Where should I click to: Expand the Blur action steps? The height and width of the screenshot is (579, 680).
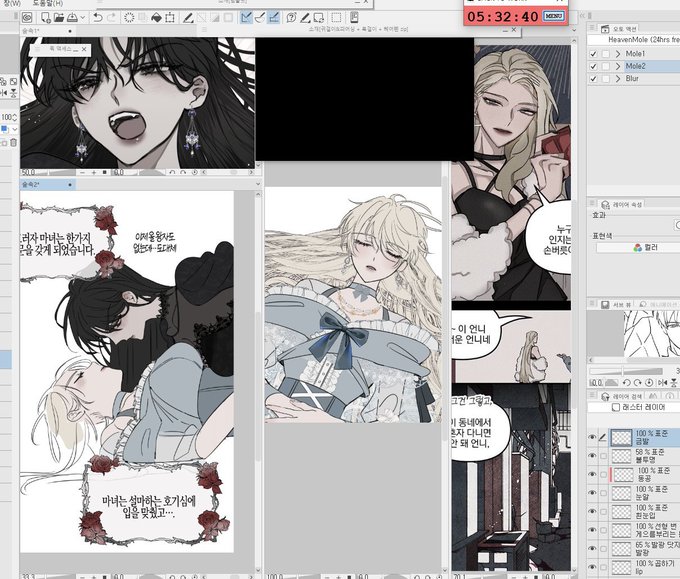618,79
